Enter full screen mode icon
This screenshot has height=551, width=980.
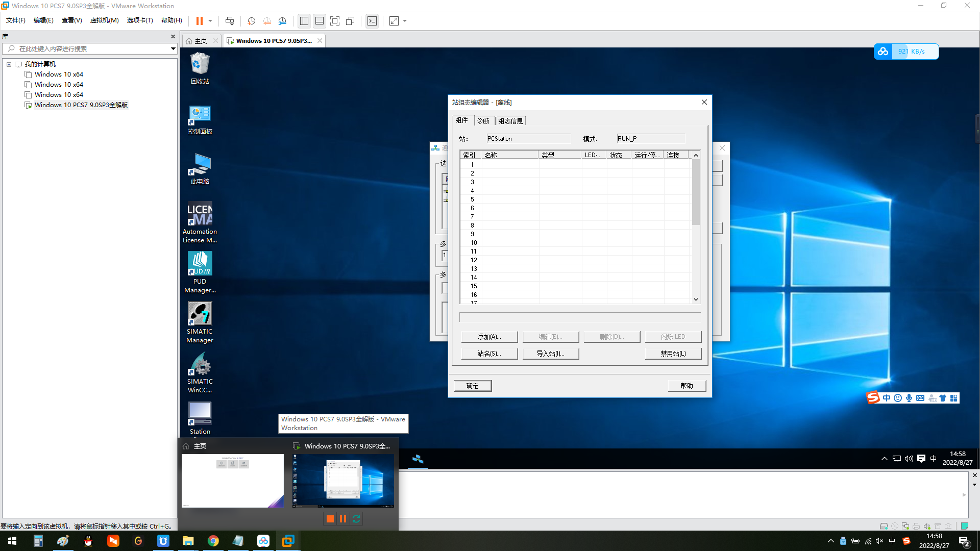click(x=335, y=21)
